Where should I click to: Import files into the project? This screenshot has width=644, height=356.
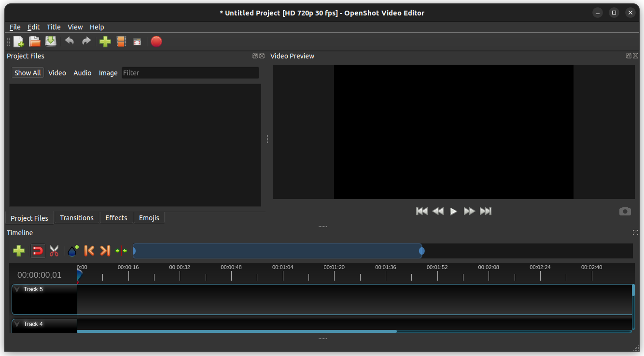[x=105, y=42]
